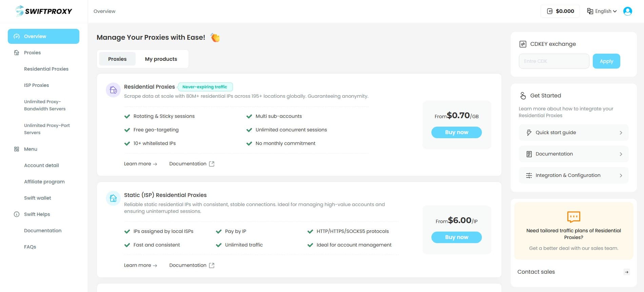The width and height of the screenshot is (644, 292).
Task: Click the Entre CDK input field
Action: pyautogui.click(x=554, y=61)
